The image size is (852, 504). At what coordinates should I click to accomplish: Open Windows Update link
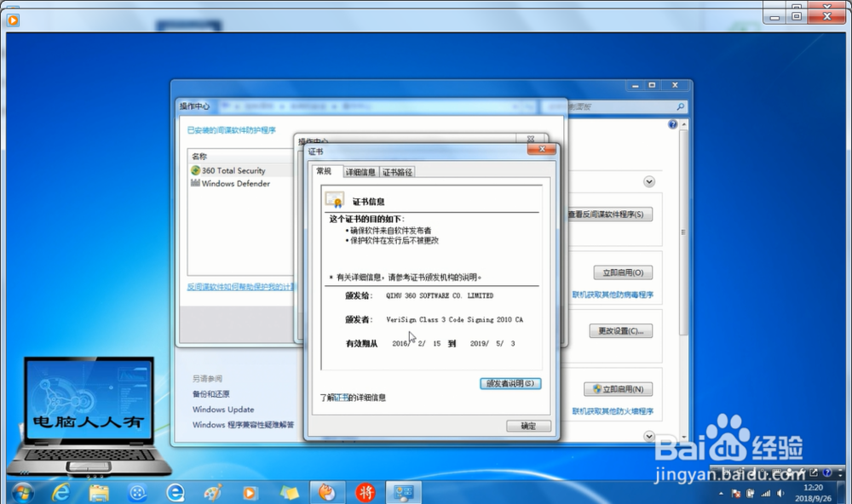click(x=222, y=409)
